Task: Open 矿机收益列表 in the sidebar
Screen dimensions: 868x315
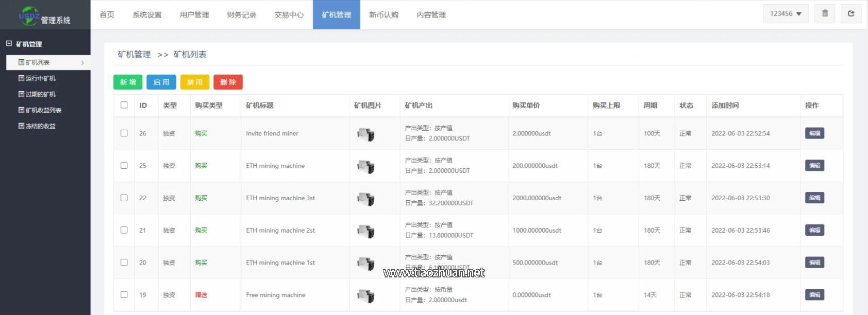Action: tap(43, 110)
